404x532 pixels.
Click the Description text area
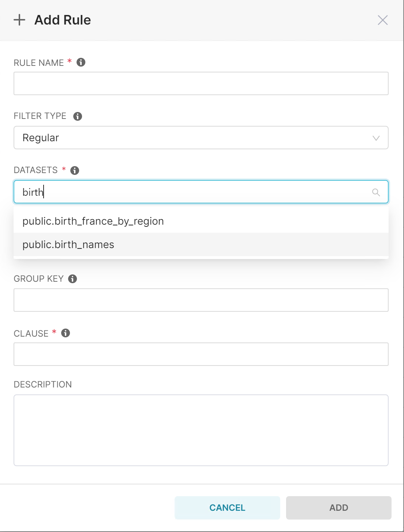[x=201, y=430]
